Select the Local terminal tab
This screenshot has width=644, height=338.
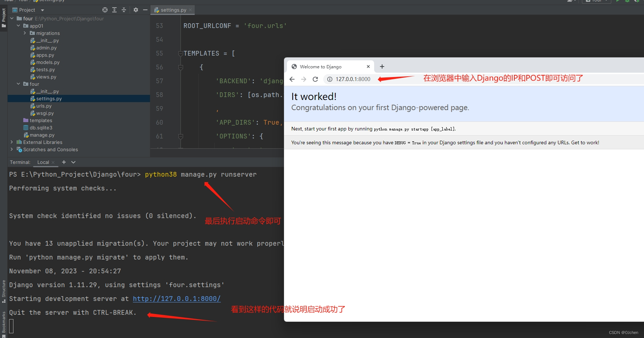[43, 162]
